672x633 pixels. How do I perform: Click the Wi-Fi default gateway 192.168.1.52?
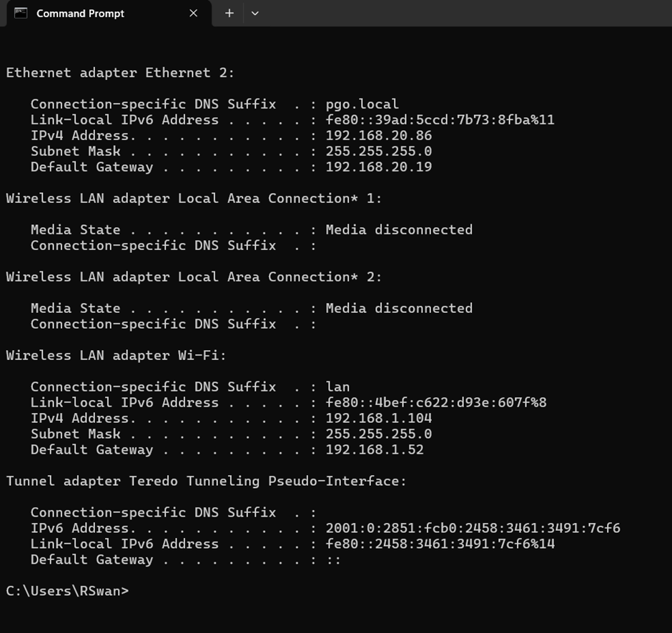375,449
